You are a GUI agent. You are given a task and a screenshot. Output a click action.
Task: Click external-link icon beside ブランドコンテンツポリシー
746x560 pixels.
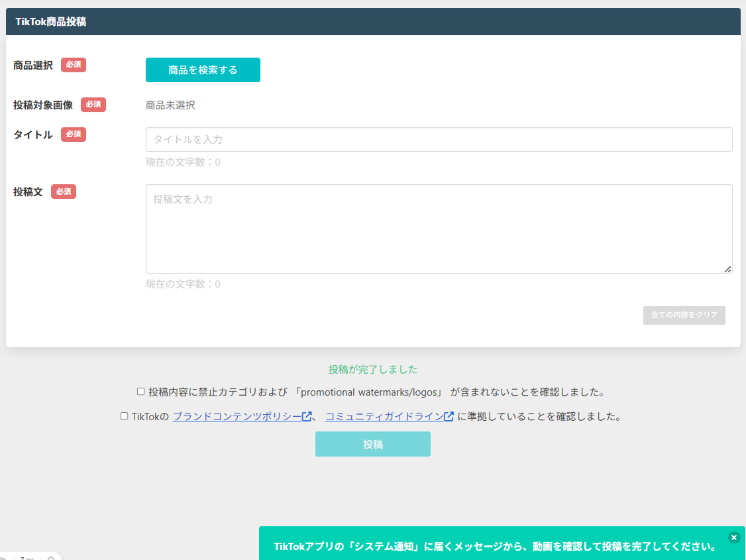click(307, 417)
